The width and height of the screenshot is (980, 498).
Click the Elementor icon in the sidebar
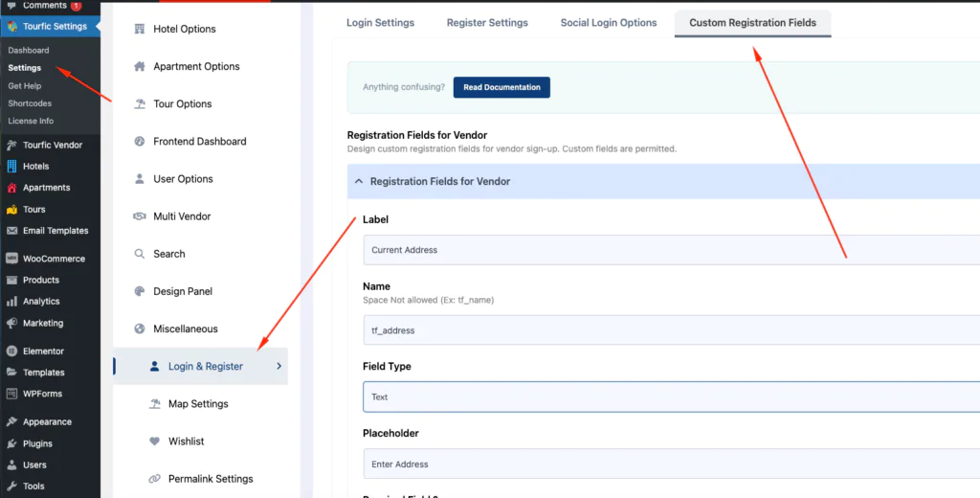(x=11, y=351)
